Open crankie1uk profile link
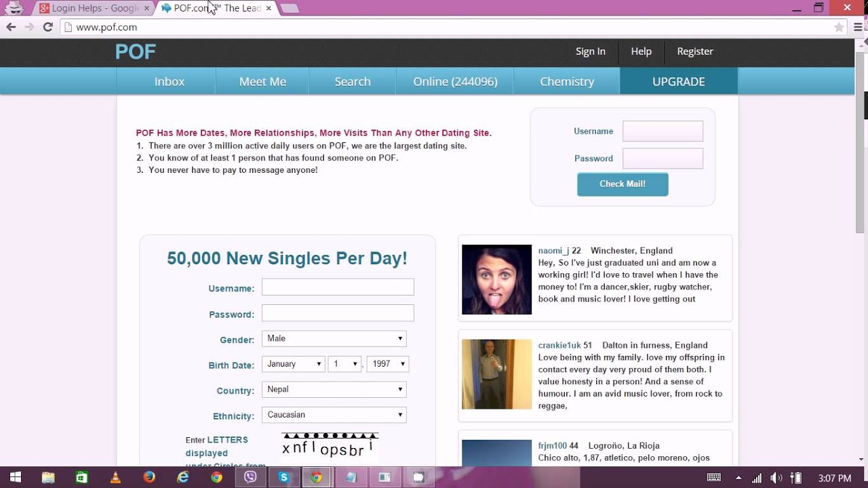Image resolution: width=868 pixels, height=488 pixels. pos(559,346)
